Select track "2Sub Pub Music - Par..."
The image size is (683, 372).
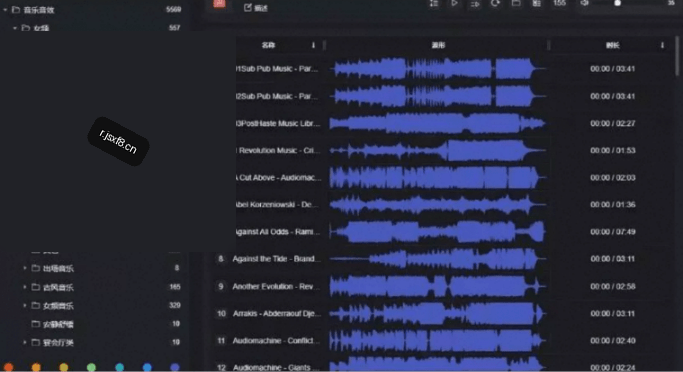click(277, 96)
